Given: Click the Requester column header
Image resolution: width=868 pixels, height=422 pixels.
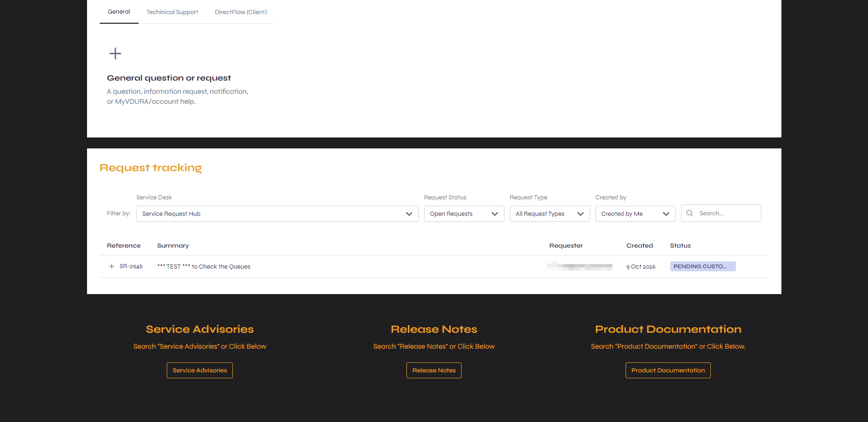Looking at the screenshot, I should pos(566,245).
